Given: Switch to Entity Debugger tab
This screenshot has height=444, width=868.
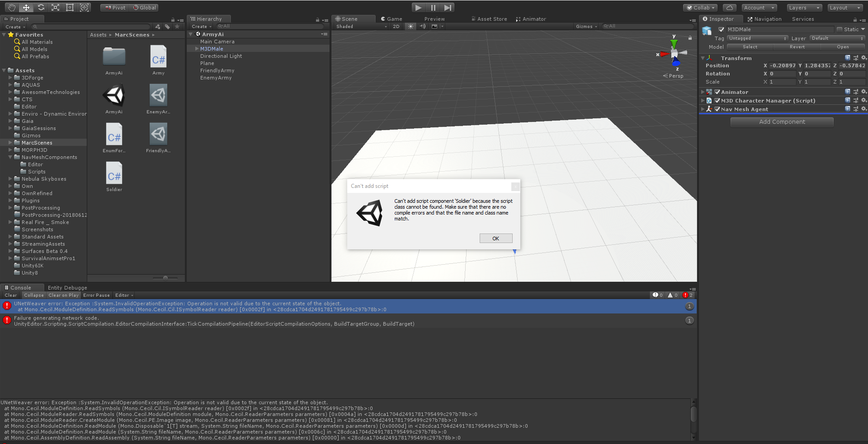Looking at the screenshot, I should click(67, 288).
